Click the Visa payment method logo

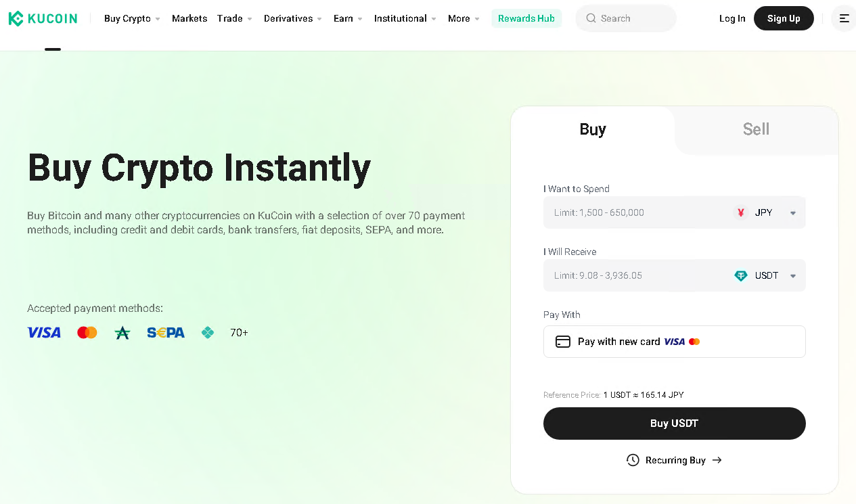point(44,333)
